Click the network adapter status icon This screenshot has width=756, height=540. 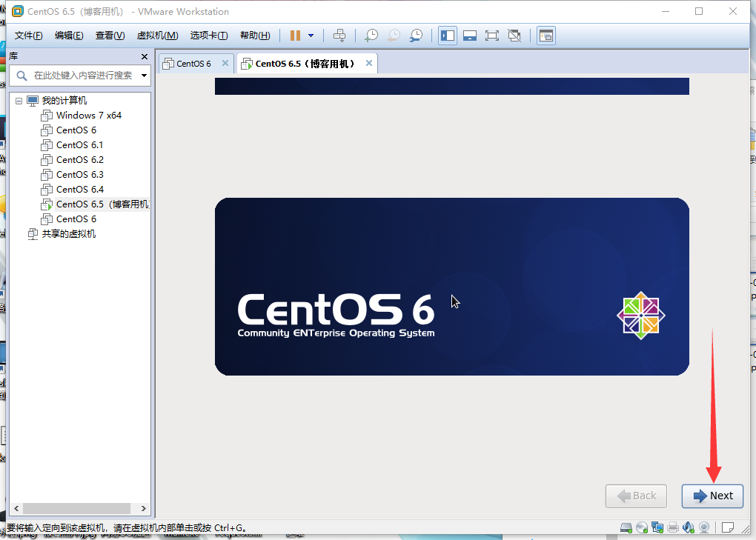point(657,527)
